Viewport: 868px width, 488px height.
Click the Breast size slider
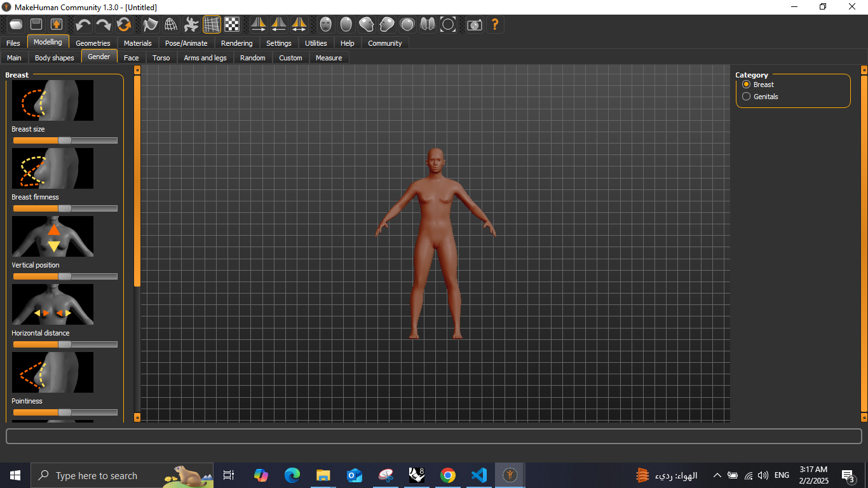point(65,140)
